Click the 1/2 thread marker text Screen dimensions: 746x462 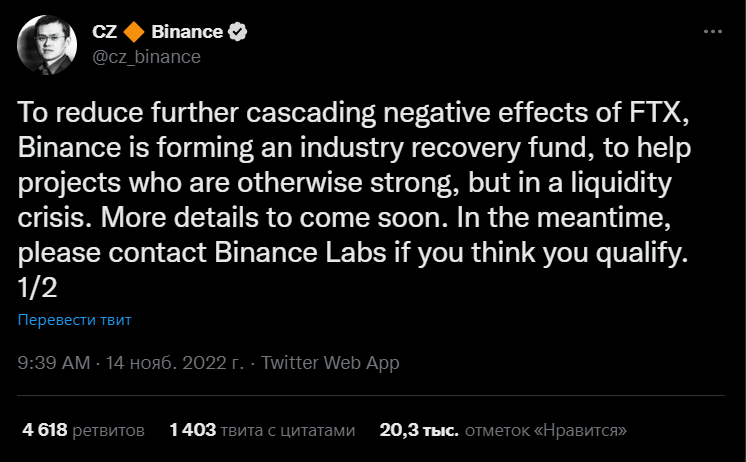click(x=37, y=286)
